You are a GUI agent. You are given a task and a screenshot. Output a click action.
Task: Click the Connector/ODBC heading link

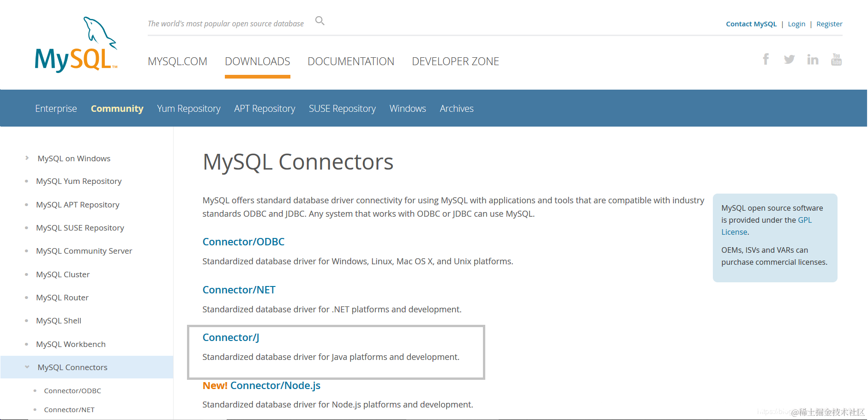click(243, 242)
